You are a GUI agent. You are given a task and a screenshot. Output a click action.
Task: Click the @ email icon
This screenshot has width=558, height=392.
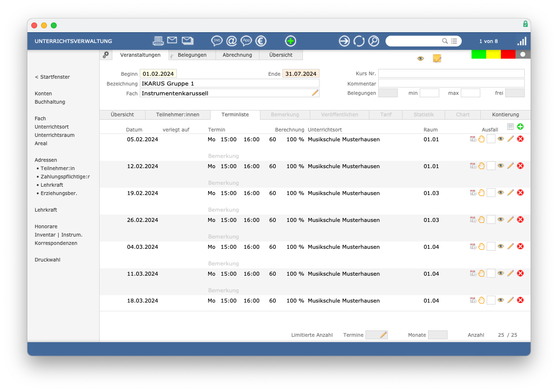point(232,41)
